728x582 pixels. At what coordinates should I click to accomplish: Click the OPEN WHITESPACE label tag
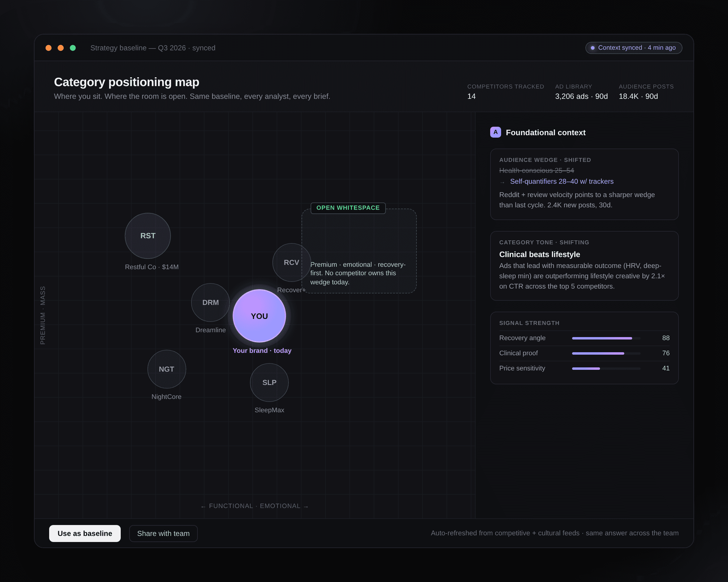pyautogui.click(x=348, y=208)
